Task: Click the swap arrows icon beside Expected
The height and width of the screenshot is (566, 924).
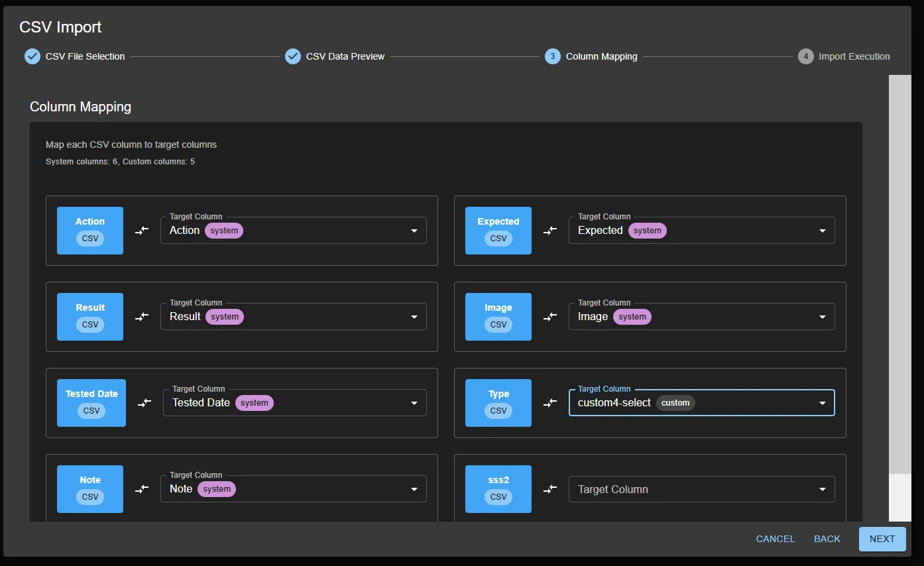Action: click(x=550, y=231)
